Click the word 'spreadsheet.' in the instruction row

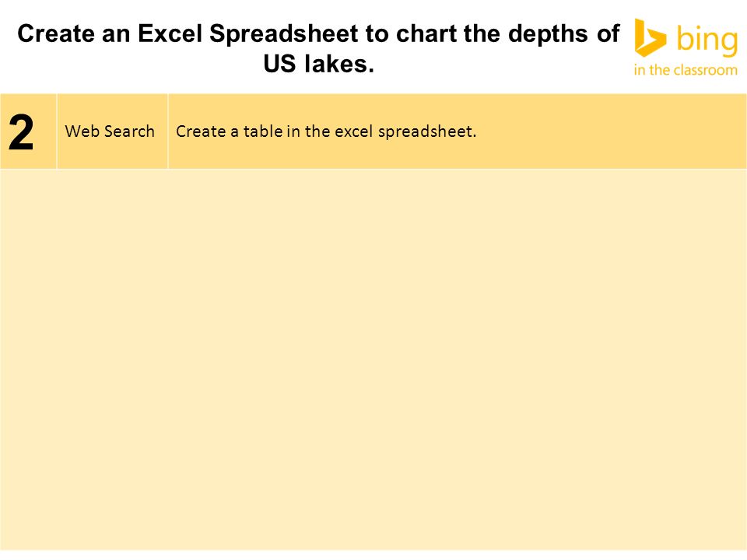pos(427,132)
